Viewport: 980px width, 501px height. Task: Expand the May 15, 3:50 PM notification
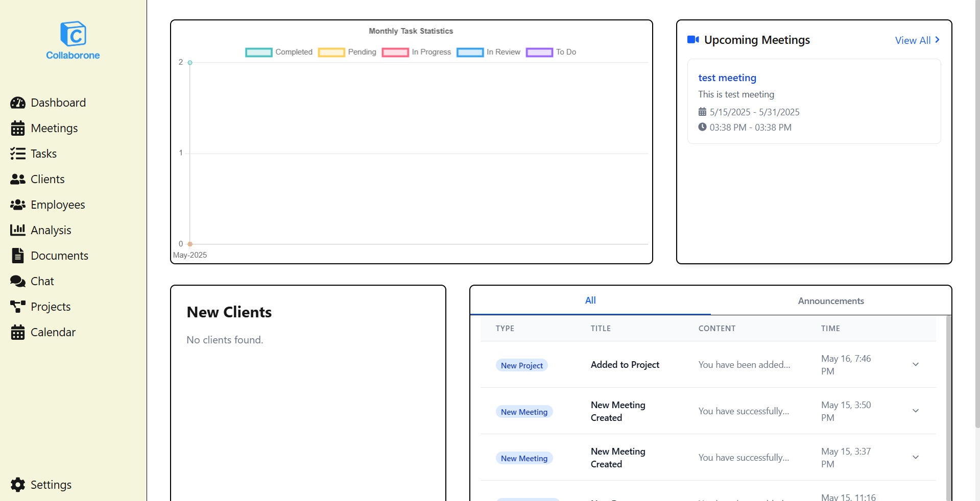click(x=916, y=411)
